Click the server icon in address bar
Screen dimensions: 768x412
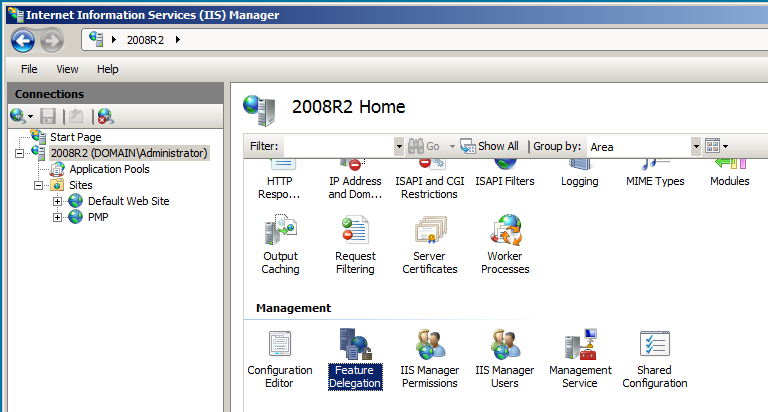coord(96,39)
